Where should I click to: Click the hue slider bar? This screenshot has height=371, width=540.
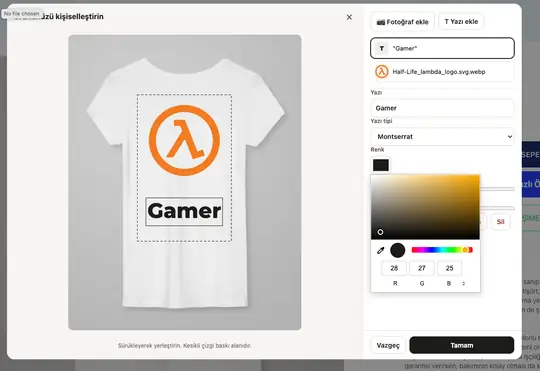pos(442,250)
